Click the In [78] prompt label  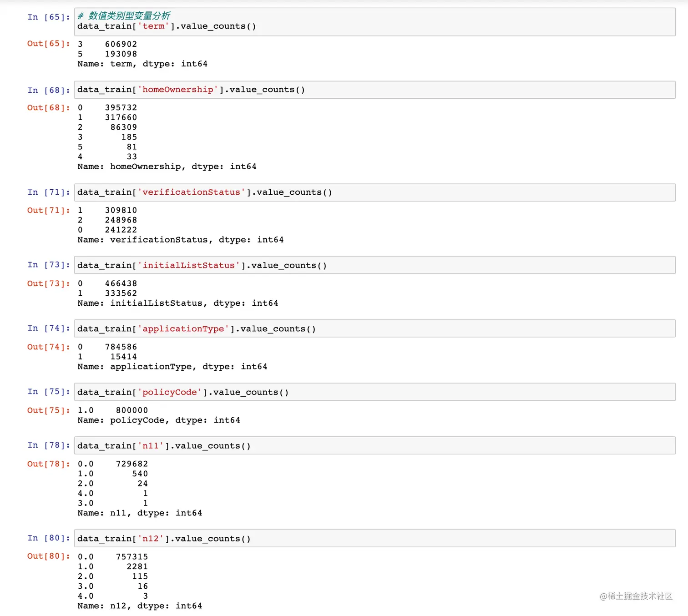pos(49,445)
